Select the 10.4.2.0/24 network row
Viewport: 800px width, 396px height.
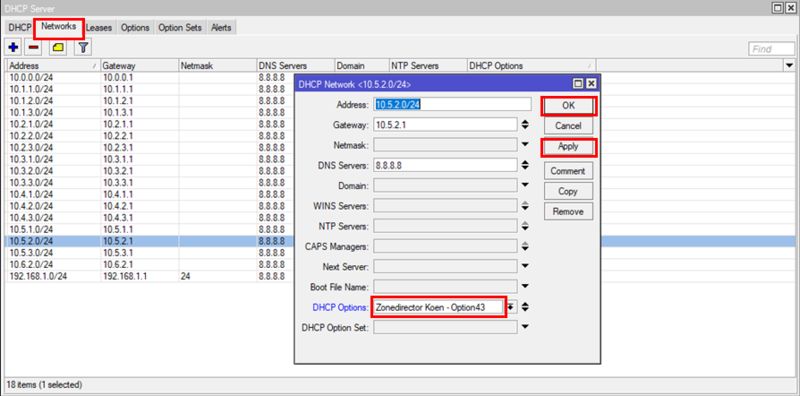click(x=149, y=206)
